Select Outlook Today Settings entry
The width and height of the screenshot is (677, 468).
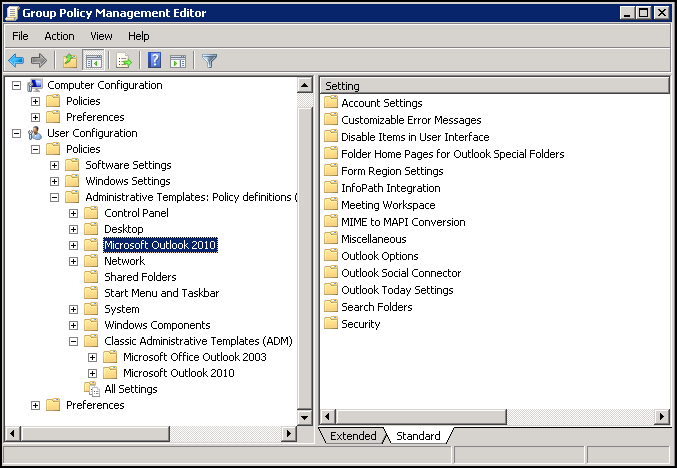(x=397, y=290)
